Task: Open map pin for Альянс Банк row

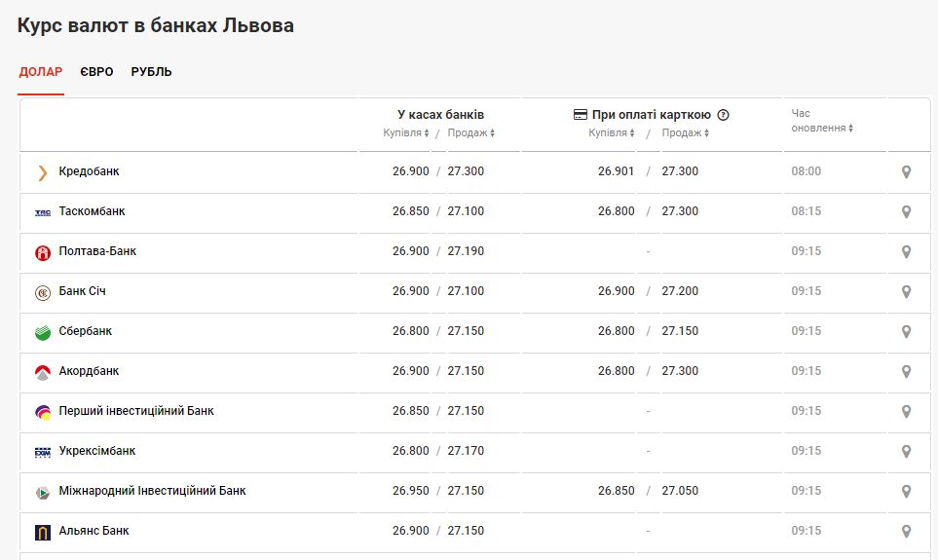Action: click(906, 532)
